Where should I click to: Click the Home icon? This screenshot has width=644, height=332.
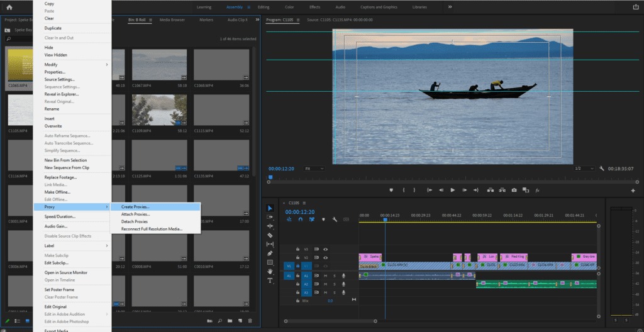tap(9, 7)
